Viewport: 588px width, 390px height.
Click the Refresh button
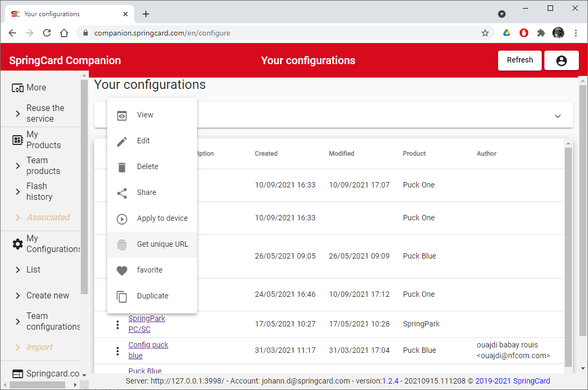[520, 60]
